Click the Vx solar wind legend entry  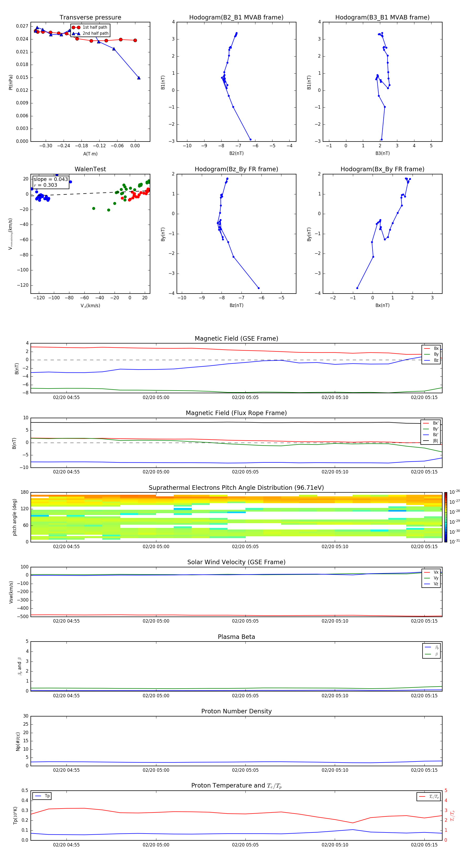click(431, 572)
